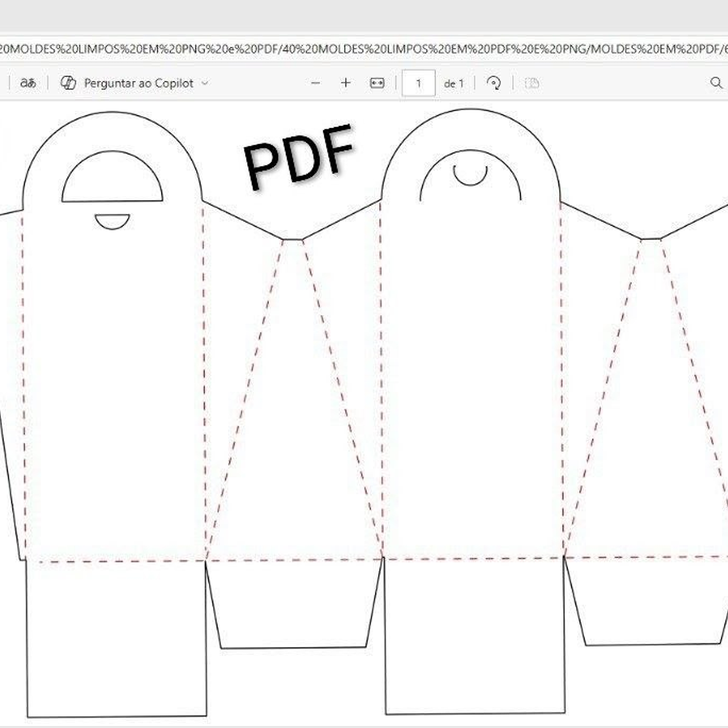
Task: Zoom in on the PDF document
Action: [x=346, y=83]
